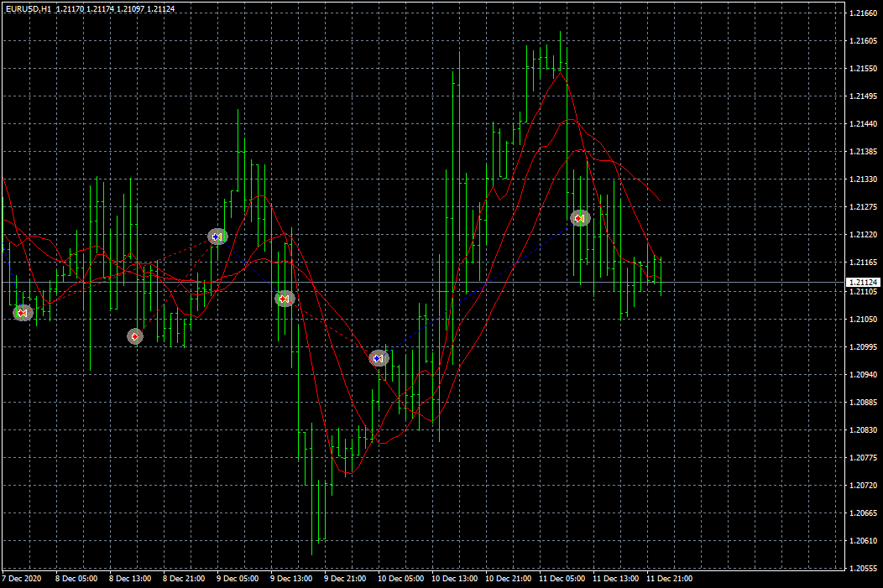Click the 1.20665 price scale label
883x588 pixels.
[864, 513]
